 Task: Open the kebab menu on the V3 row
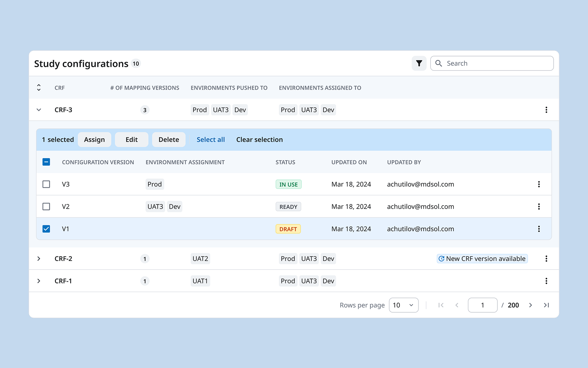coord(539,184)
